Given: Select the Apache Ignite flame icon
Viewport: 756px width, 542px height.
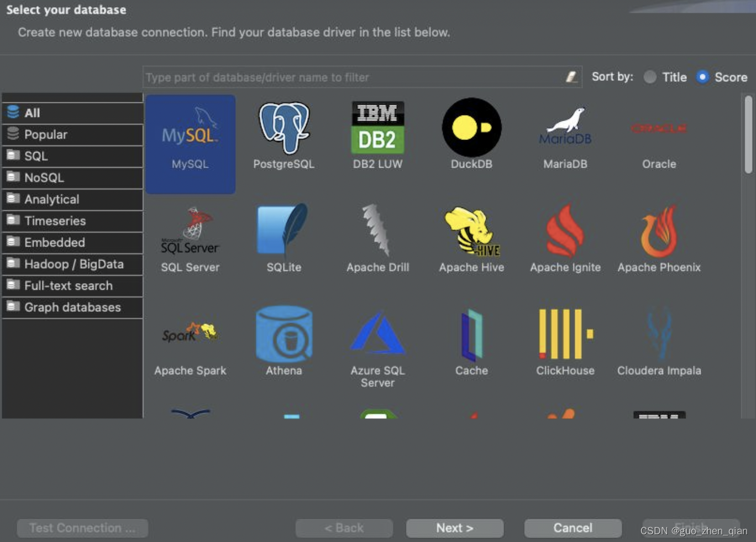Looking at the screenshot, I should [565, 231].
